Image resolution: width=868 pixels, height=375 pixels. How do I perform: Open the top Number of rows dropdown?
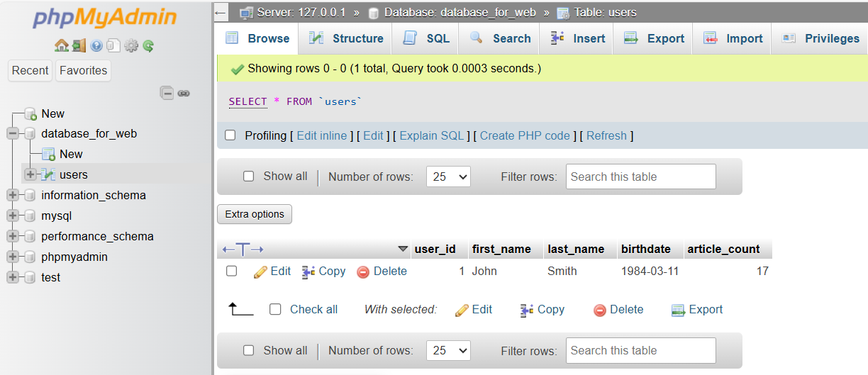click(x=448, y=177)
